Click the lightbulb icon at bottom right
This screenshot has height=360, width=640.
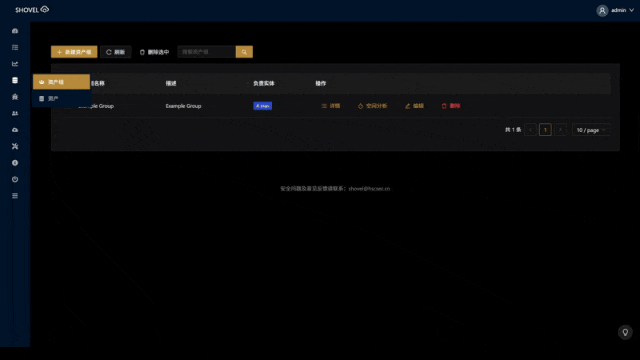(x=625, y=332)
